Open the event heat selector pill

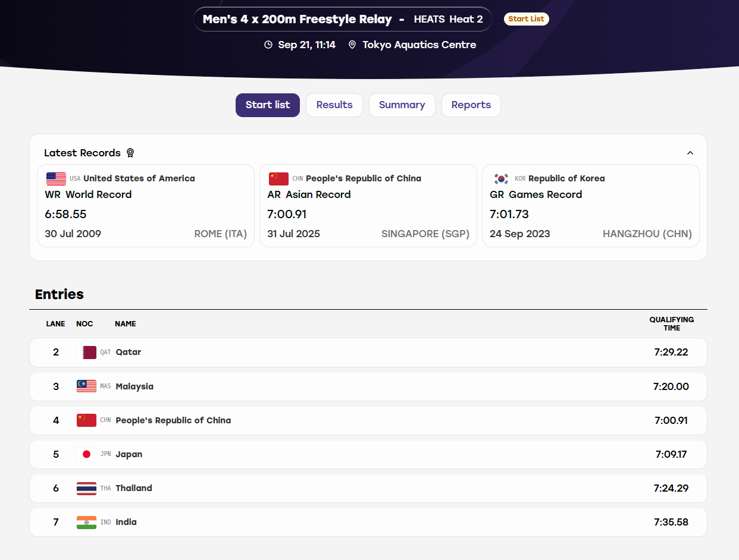tap(343, 19)
